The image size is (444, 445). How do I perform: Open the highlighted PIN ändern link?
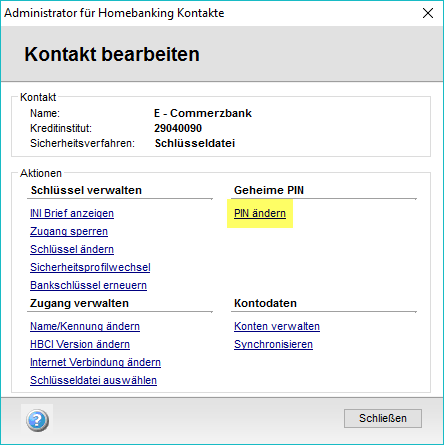click(260, 213)
